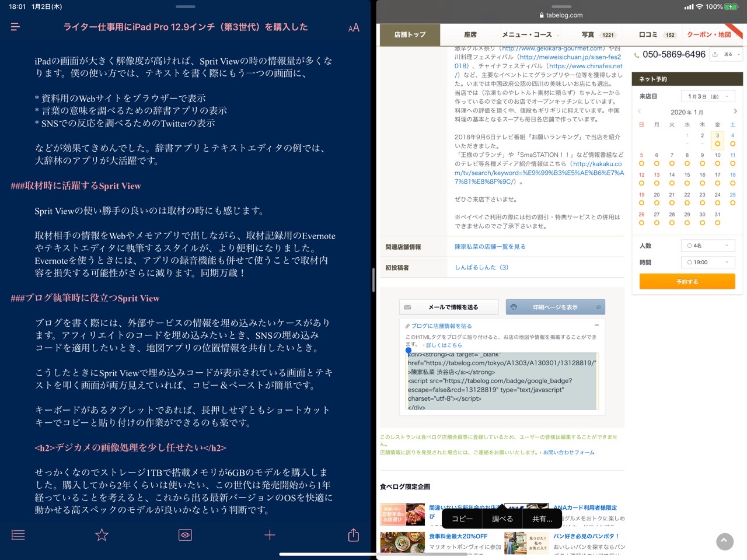This screenshot has width=747, height=560.
Task: Tap thumbnail beside 食事料金最大20%OFF
Action: pos(403,542)
